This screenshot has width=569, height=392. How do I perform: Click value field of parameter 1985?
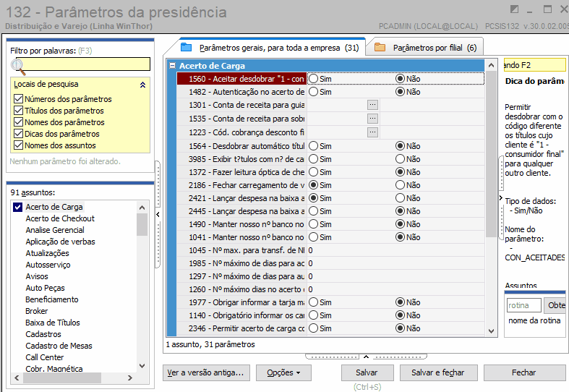click(x=395, y=263)
